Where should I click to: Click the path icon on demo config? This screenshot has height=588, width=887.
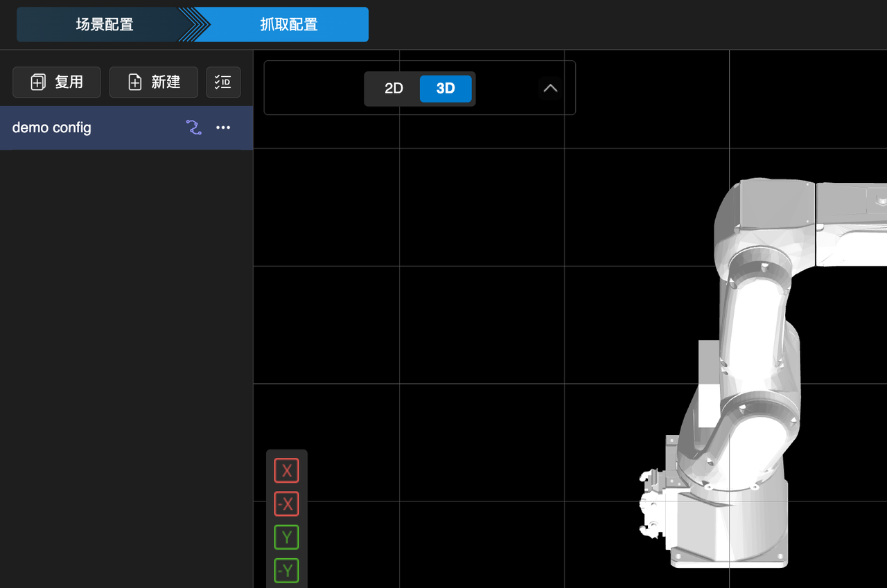click(193, 128)
